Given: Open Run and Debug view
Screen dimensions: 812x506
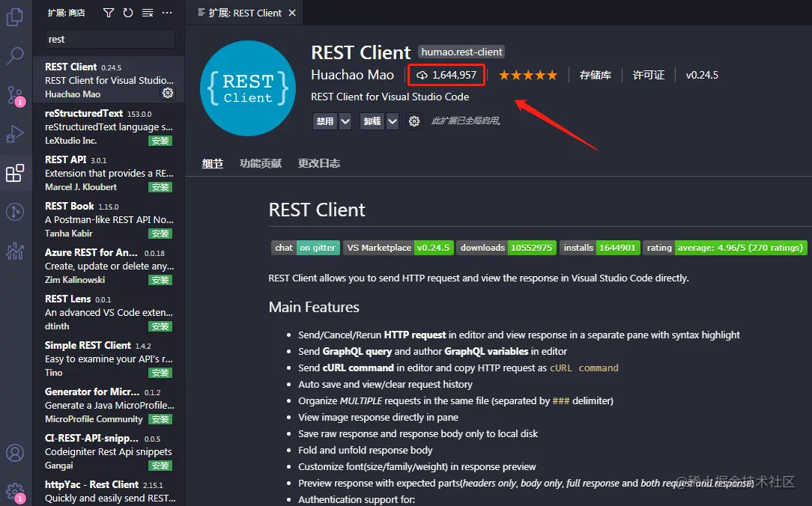Looking at the screenshot, I should 15,134.
